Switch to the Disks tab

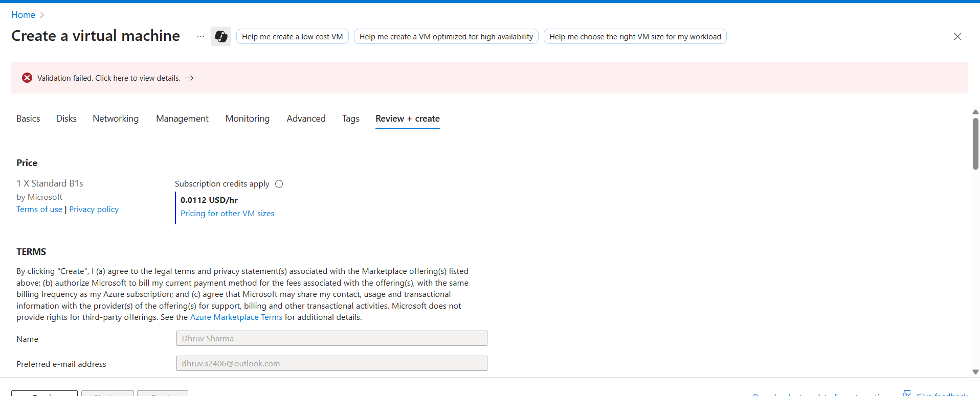point(66,119)
